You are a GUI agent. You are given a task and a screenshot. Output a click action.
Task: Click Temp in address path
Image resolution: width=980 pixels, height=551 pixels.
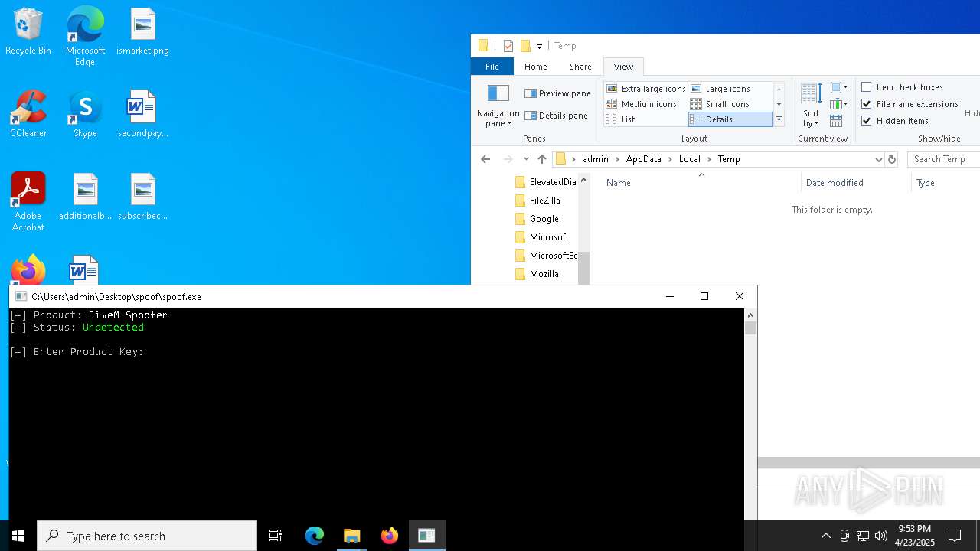point(729,159)
